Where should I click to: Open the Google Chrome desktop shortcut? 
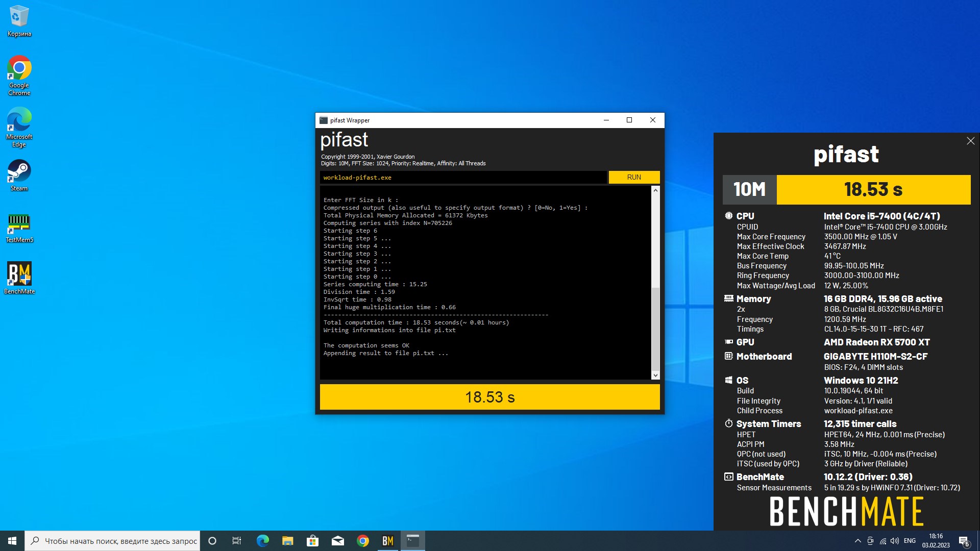[x=19, y=75]
